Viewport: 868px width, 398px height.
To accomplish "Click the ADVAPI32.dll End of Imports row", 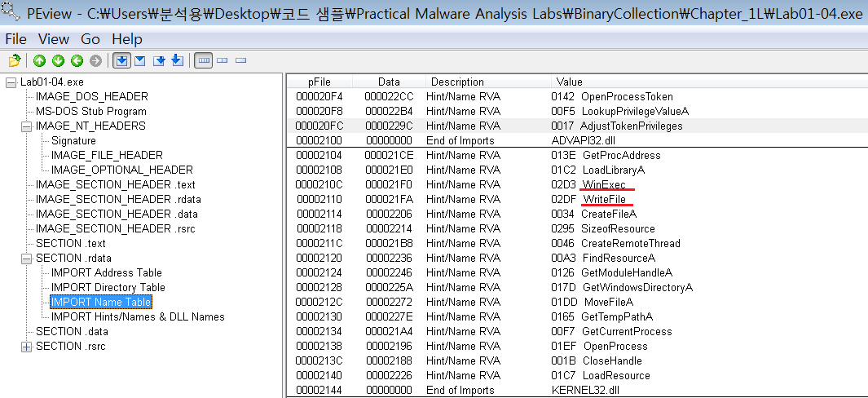I will click(577, 141).
